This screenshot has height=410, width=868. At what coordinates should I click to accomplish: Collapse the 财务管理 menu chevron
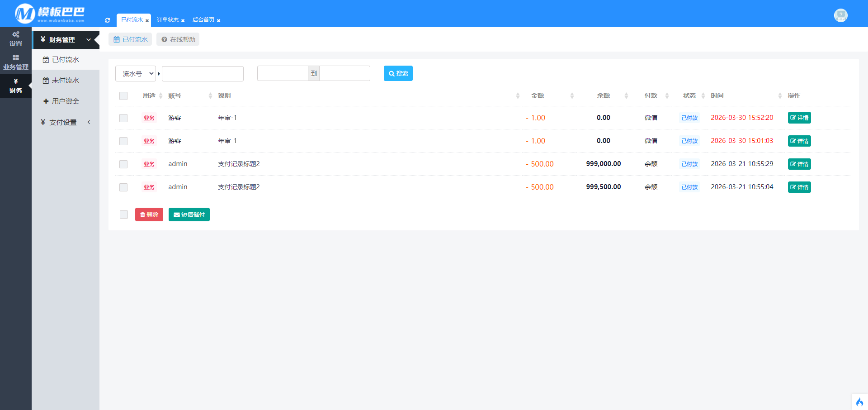coord(89,39)
